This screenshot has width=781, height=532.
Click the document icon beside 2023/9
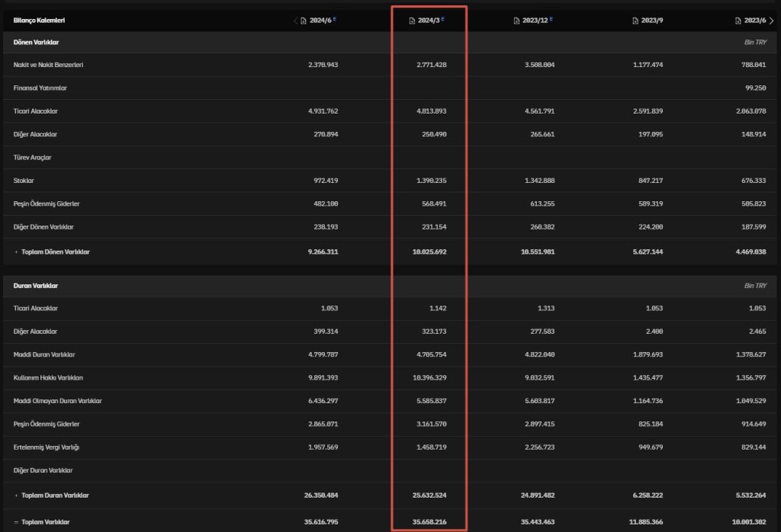coord(635,21)
